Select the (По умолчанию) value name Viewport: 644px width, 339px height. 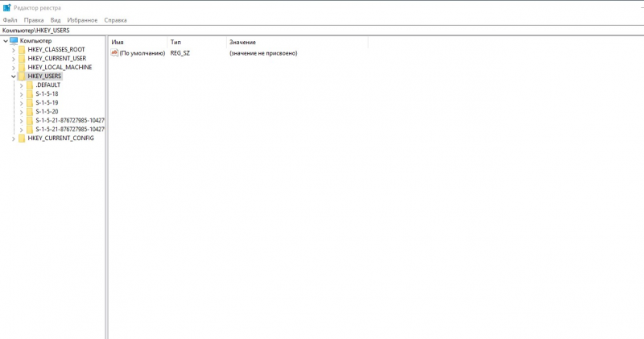(142, 53)
